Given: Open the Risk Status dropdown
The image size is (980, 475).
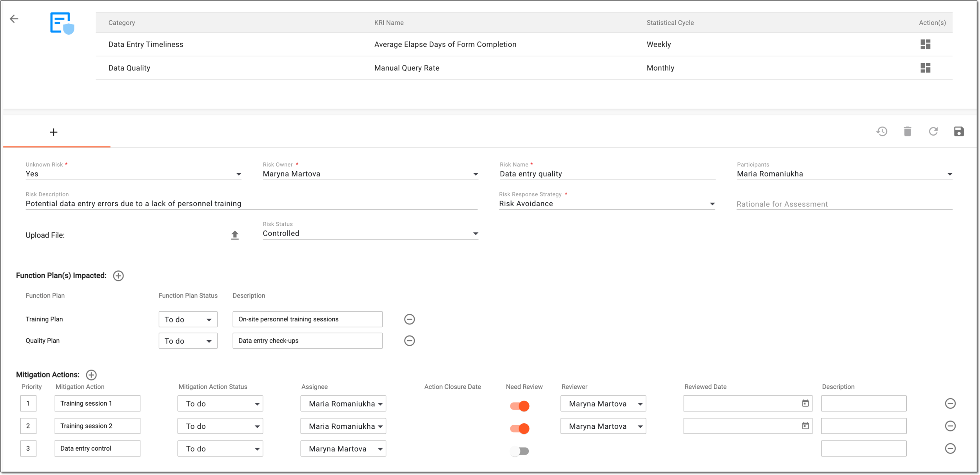Looking at the screenshot, I should [x=370, y=234].
